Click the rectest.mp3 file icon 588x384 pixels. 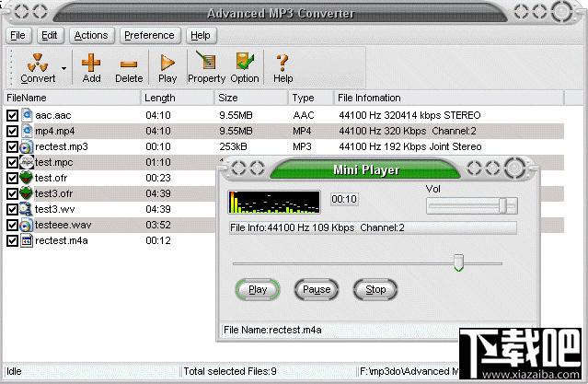[27, 146]
